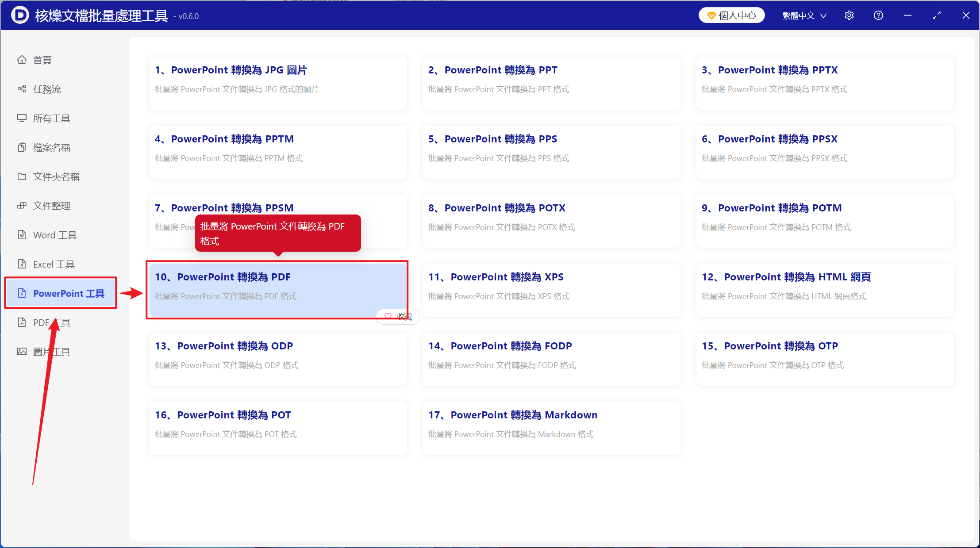Open the 繁體中文 language dropdown

coord(804,15)
